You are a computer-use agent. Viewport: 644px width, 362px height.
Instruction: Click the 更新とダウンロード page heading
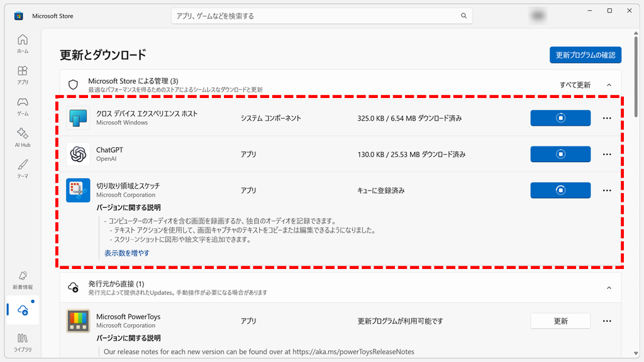103,55
